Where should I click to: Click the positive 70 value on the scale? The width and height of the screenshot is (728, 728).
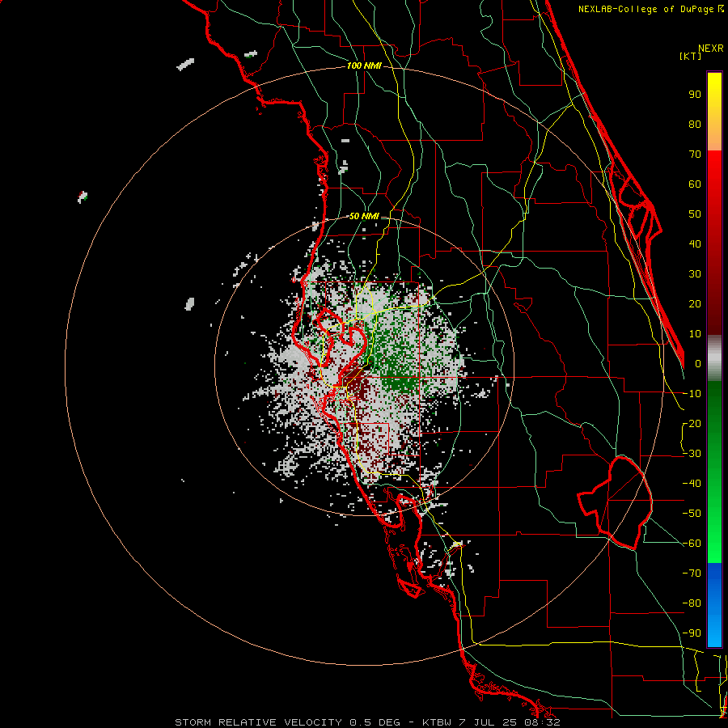pyautogui.click(x=695, y=154)
